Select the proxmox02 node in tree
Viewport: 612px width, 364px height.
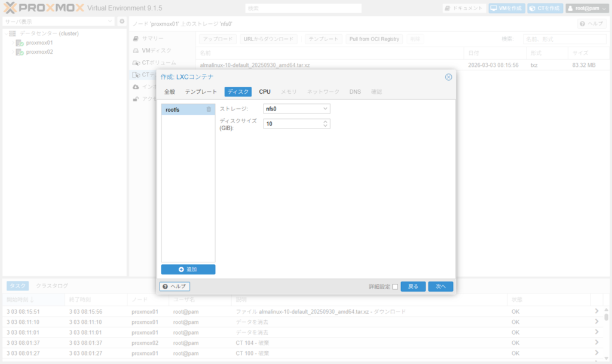[x=39, y=52]
